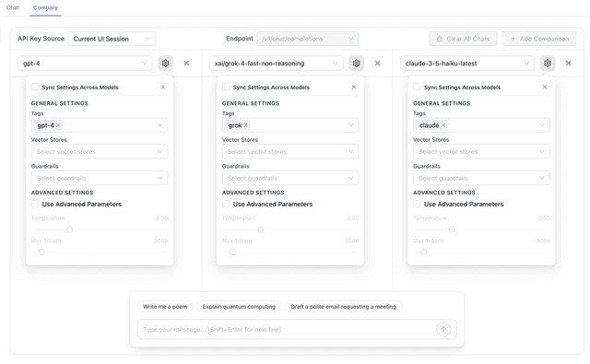
Task: Check Use Advanced Parameters in claude panel
Action: click(417, 204)
